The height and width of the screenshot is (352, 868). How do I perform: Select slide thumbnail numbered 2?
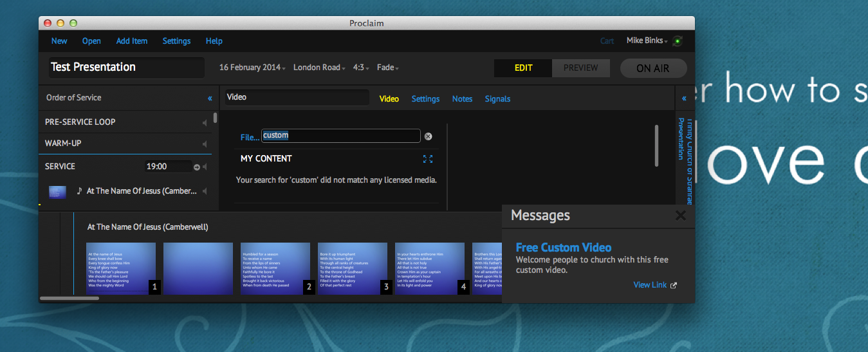pos(275,268)
